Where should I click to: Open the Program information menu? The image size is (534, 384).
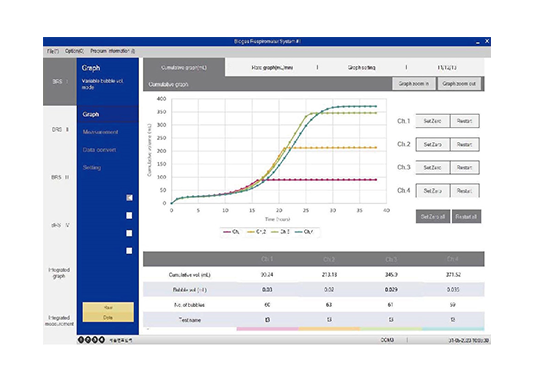[x=113, y=51]
